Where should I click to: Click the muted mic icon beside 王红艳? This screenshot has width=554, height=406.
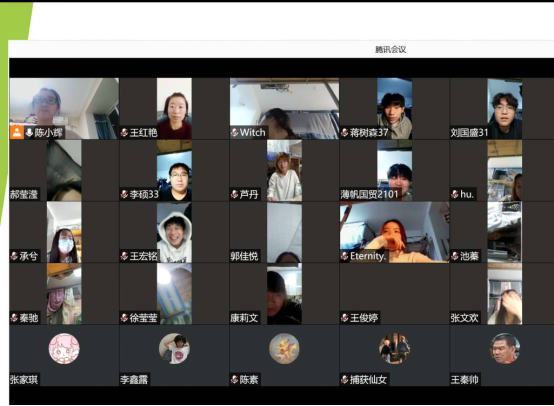(124, 133)
